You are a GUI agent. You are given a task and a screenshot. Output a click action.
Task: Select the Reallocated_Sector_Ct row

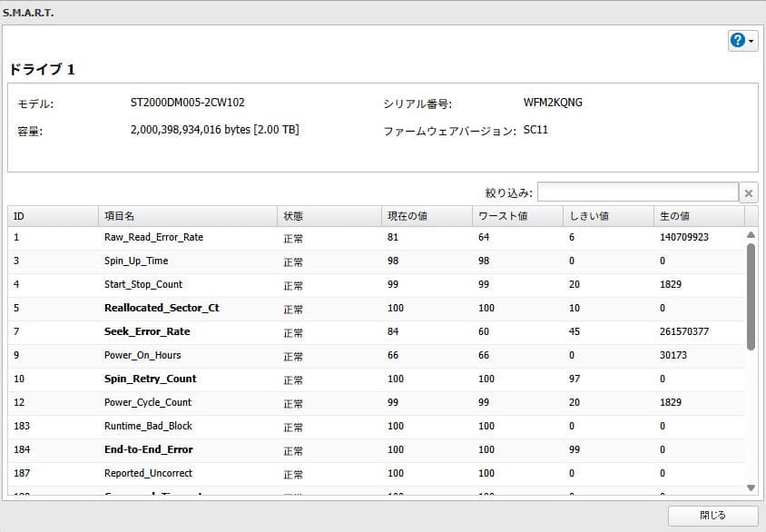coord(363,308)
